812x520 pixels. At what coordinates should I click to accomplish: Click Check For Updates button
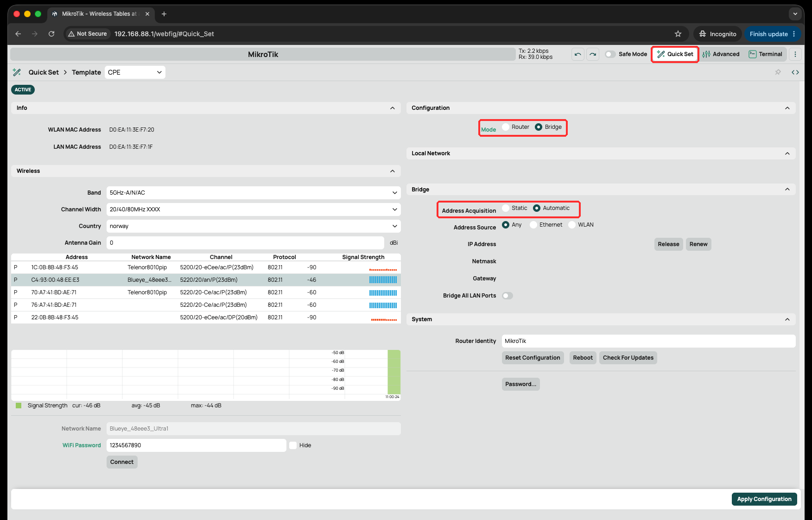(x=628, y=358)
